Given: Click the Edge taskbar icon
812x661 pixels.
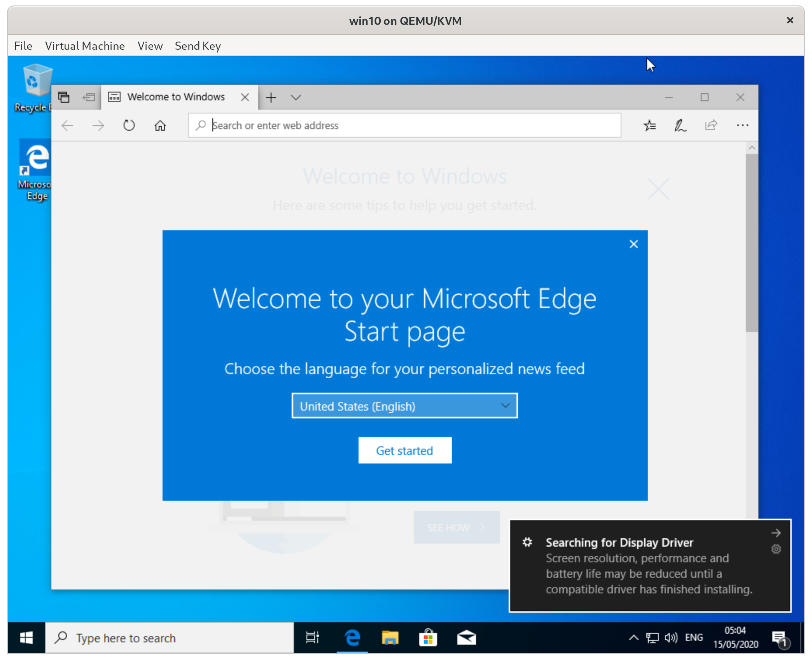Looking at the screenshot, I should tap(352, 638).
